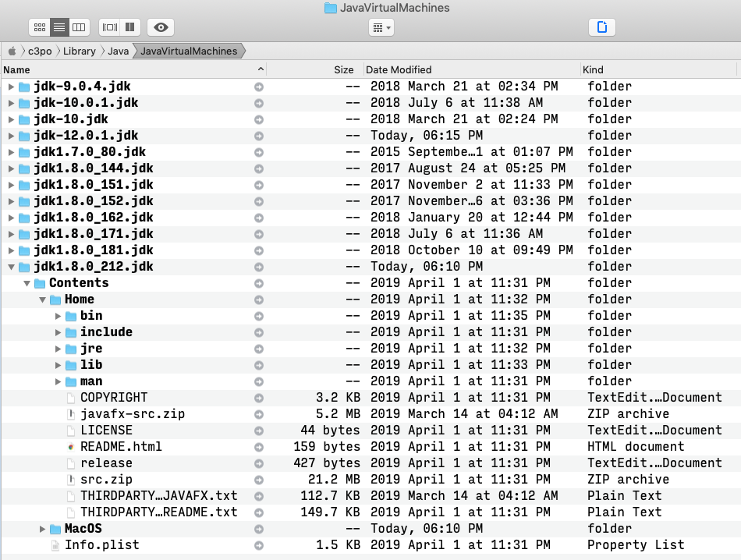Expand the jre folder

[x=58, y=349]
